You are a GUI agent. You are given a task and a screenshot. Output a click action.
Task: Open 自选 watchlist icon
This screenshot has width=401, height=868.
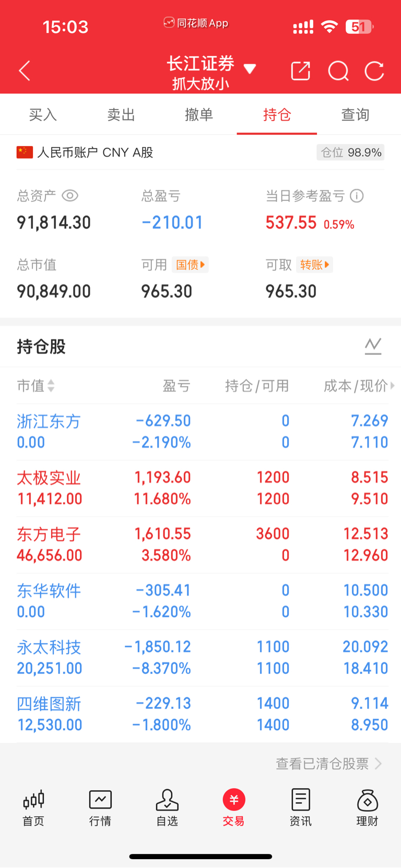pos(167,807)
